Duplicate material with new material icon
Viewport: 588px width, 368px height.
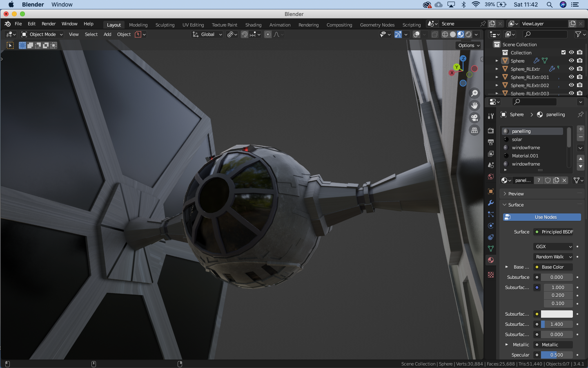click(x=556, y=180)
